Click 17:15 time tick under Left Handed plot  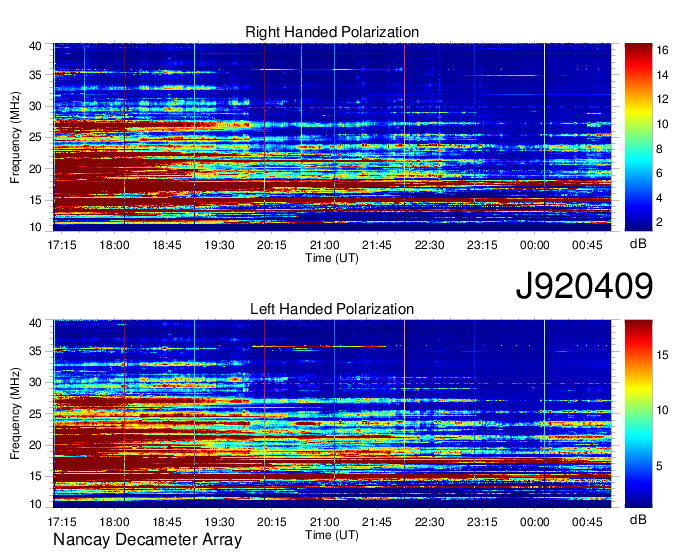click(x=62, y=522)
